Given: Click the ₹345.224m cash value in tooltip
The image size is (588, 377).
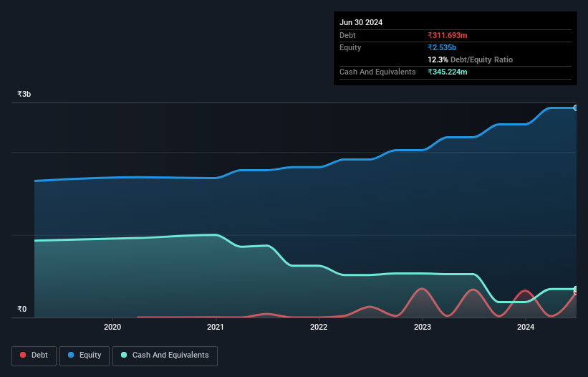Looking at the screenshot, I should click(448, 72).
